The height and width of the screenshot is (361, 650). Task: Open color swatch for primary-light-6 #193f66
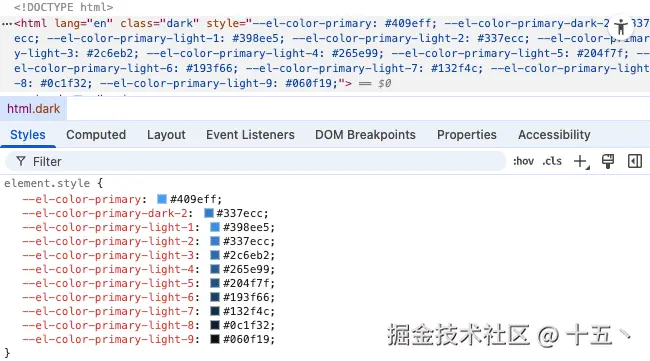(x=215, y=297)
